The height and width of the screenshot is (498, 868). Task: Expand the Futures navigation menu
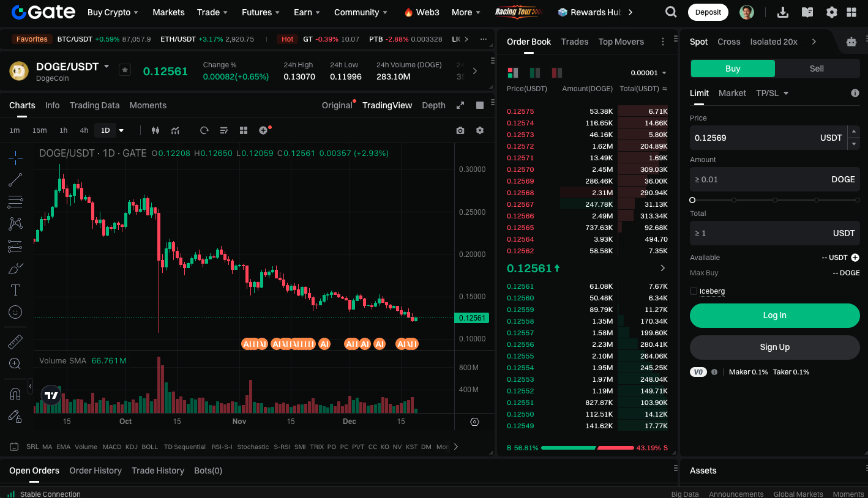point(261,12)
